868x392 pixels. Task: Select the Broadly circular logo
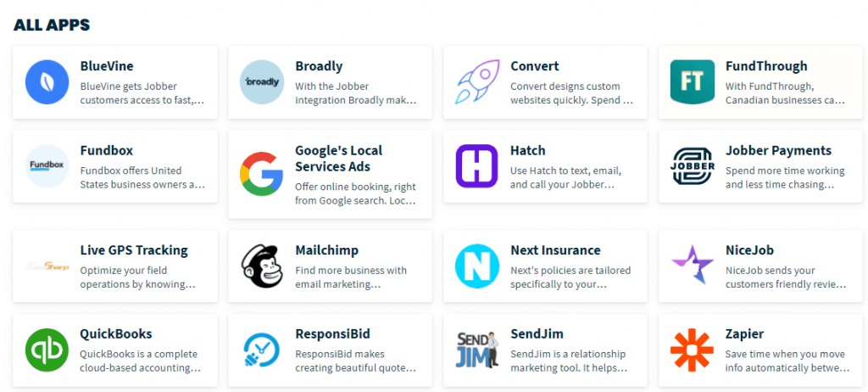pos(262,82)
